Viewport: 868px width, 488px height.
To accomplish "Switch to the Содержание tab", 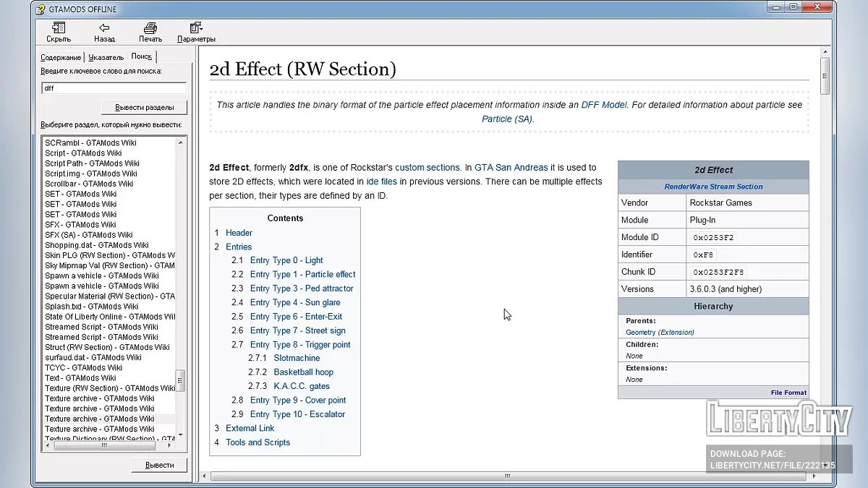I will pyautogui.click(x=61, y=57).
